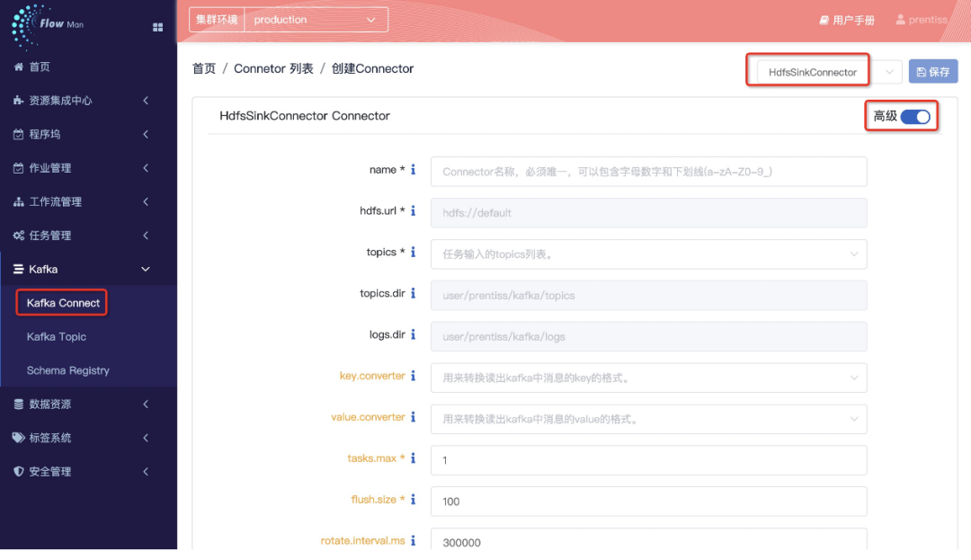Click the hdfs.url field
Image resolution: width=971 pixels, height=560 pixels.
tap(648, 213)
